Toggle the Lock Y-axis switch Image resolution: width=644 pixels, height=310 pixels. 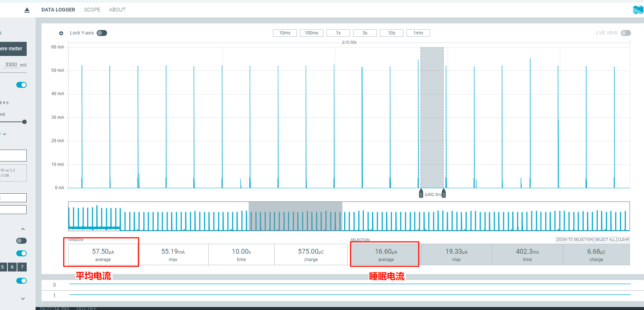tap(102, 33)
